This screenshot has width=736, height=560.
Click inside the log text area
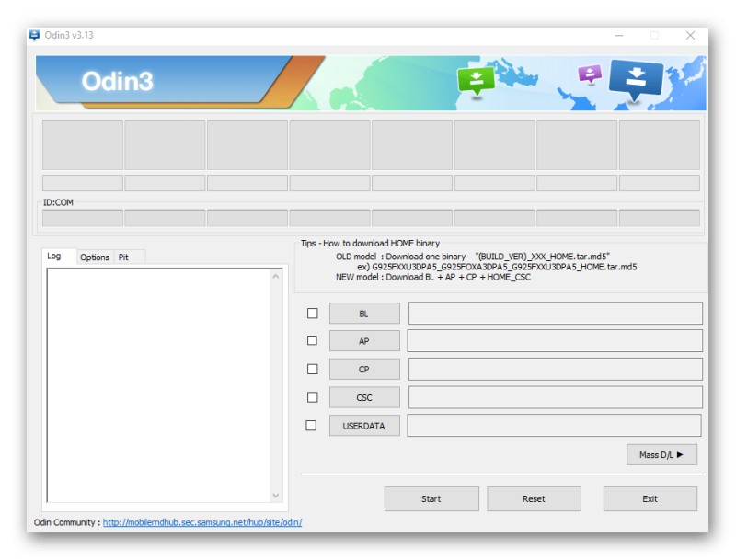click(158, 385)
